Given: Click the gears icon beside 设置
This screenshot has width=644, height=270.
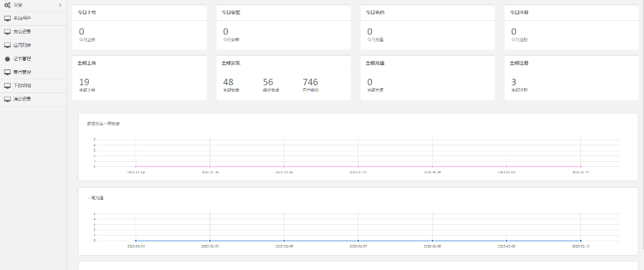Looking at the screenshot, I should [x=7, y=5].
